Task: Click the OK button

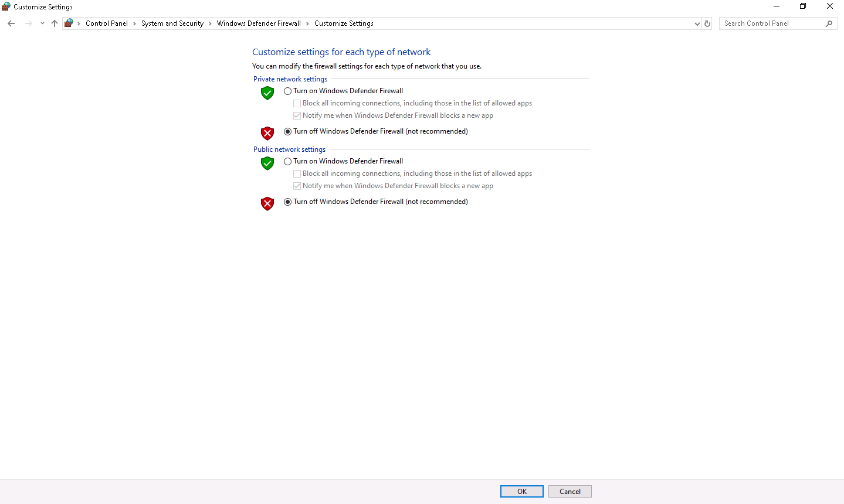Action: (x=522, y=492)
